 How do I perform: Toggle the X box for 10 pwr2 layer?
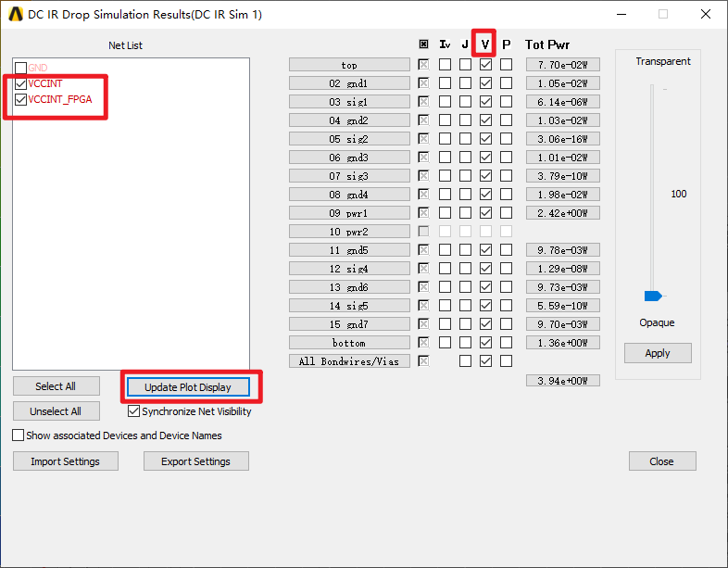click(423, 231)
